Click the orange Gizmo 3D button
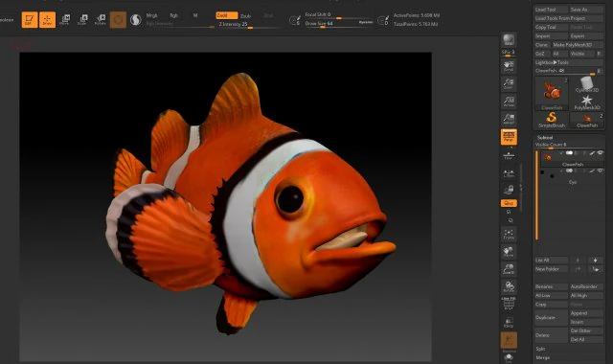The height and width of the screenshot is (364, 613). click(118, 19)
